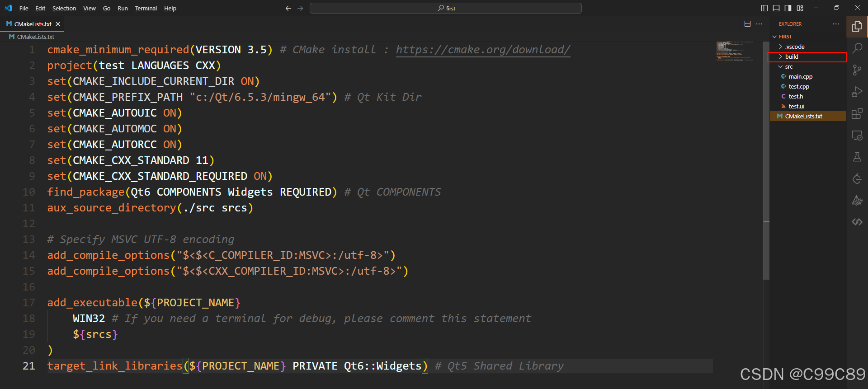
Task: Open main.cpp in the explorer
Action: coord(808,76)
